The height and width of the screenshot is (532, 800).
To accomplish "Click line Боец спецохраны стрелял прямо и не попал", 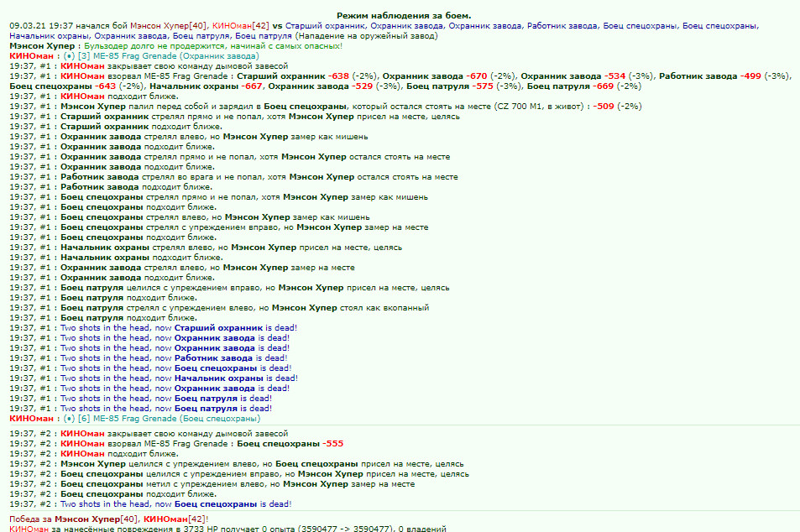I will (x=219, y=197).
